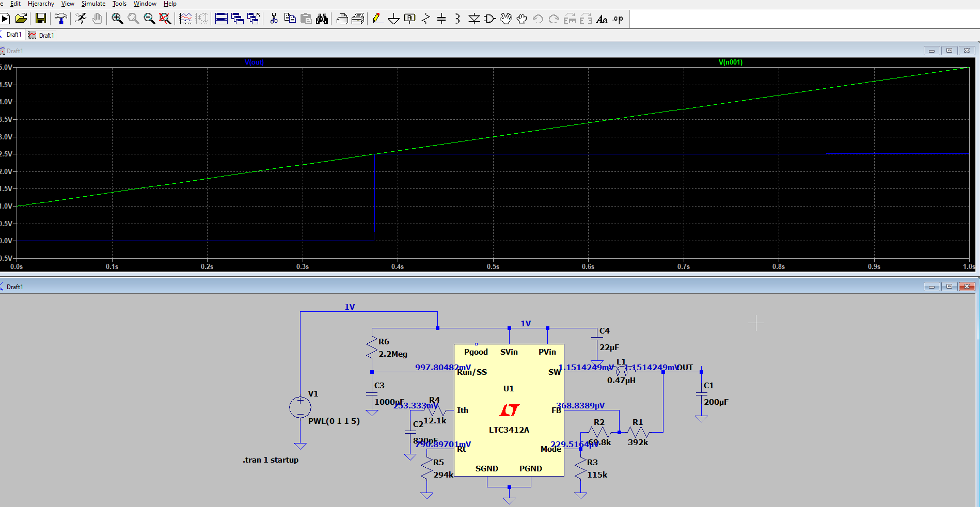
Task: Zoom to fit with the crossed magnifier icon
Action: coord(165,19)
